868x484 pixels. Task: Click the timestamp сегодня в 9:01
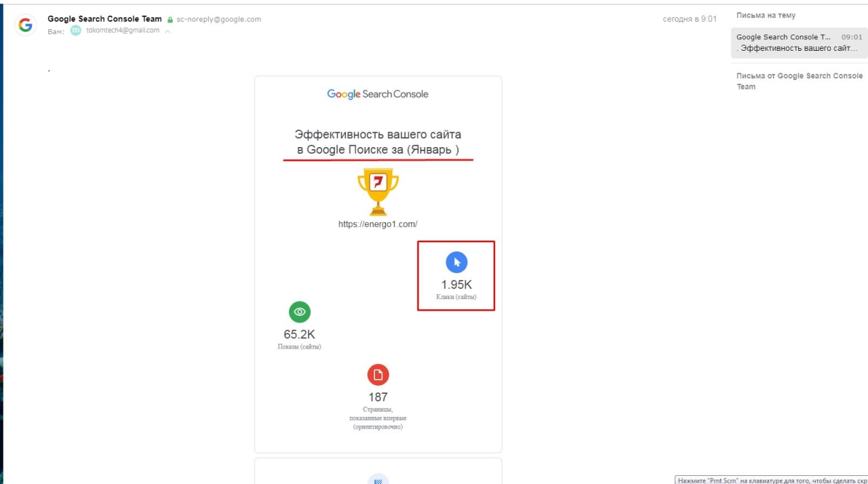tap(690, 19)
